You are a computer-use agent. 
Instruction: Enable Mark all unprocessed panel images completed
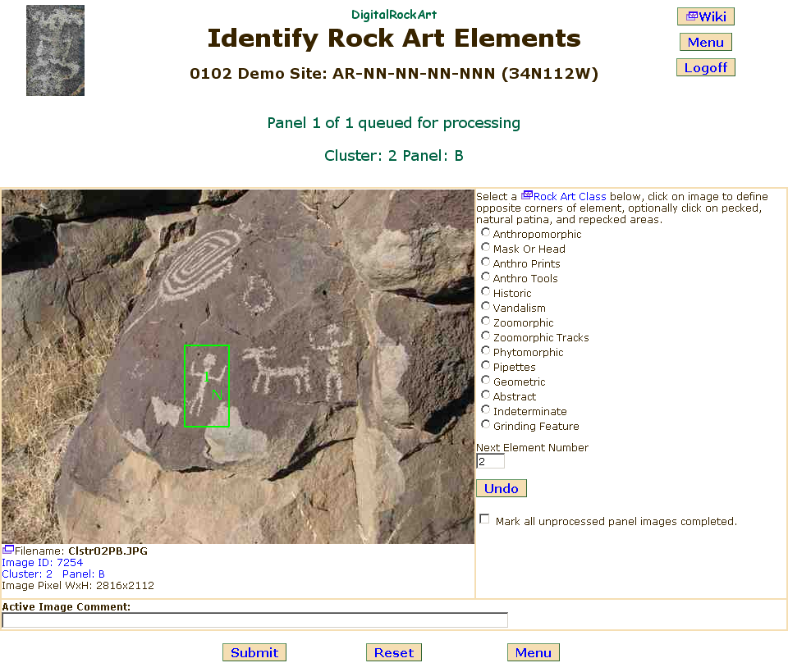[x=485, y=519]
